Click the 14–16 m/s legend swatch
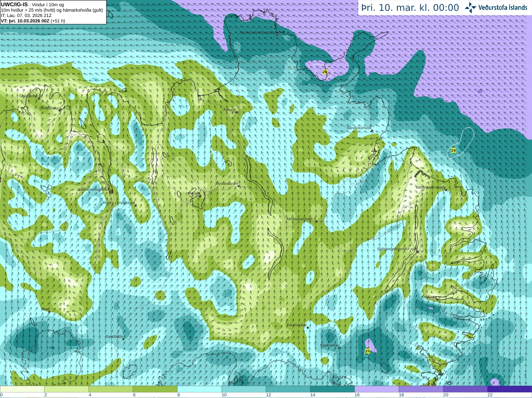 [332, 389]
